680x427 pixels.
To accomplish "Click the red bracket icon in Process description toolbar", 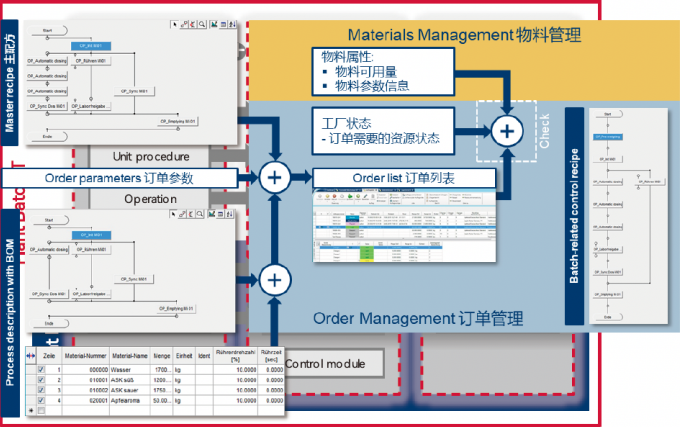I will point(191,214).
